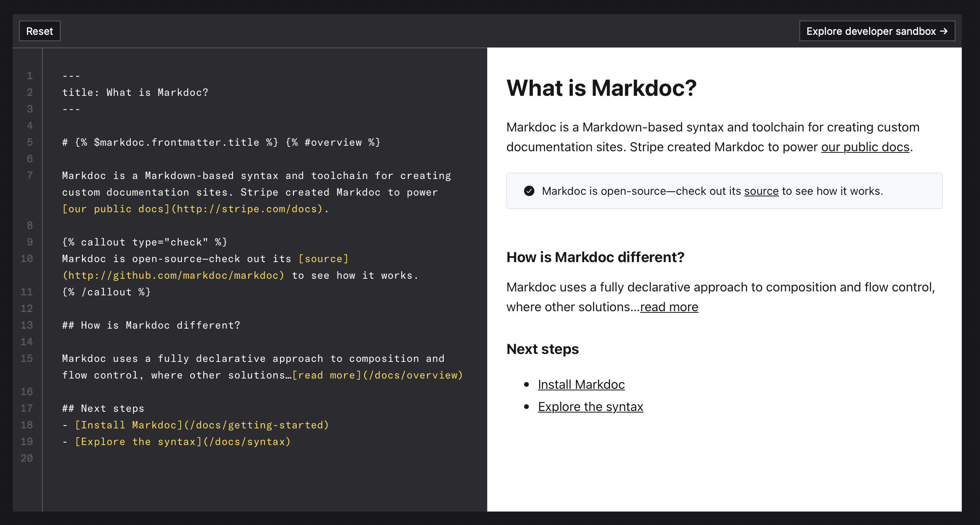Follow the 'our public docs' link

pos(865,147)
